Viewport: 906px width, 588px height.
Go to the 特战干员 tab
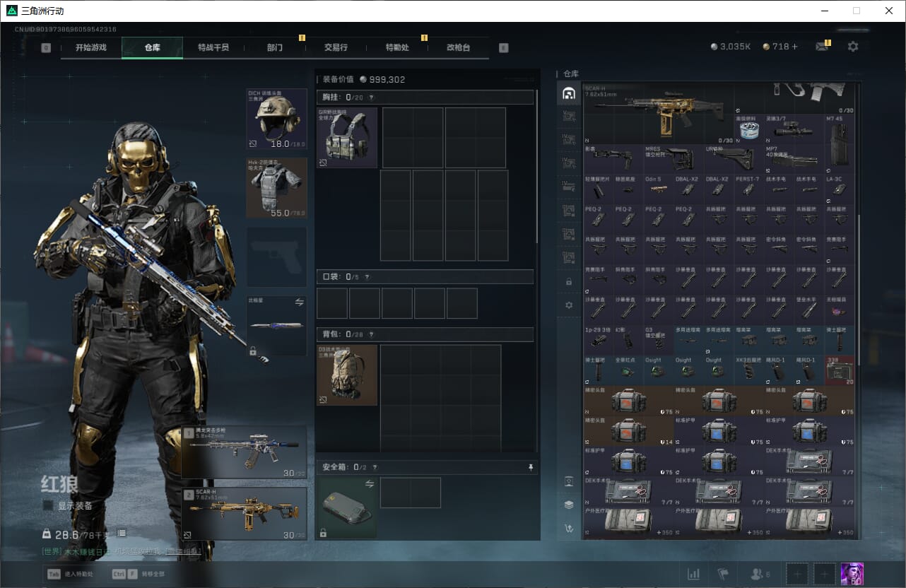213,47
